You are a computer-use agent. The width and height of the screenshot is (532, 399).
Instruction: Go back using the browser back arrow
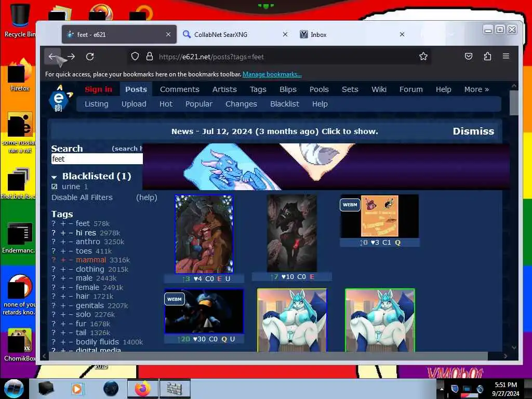52,57
